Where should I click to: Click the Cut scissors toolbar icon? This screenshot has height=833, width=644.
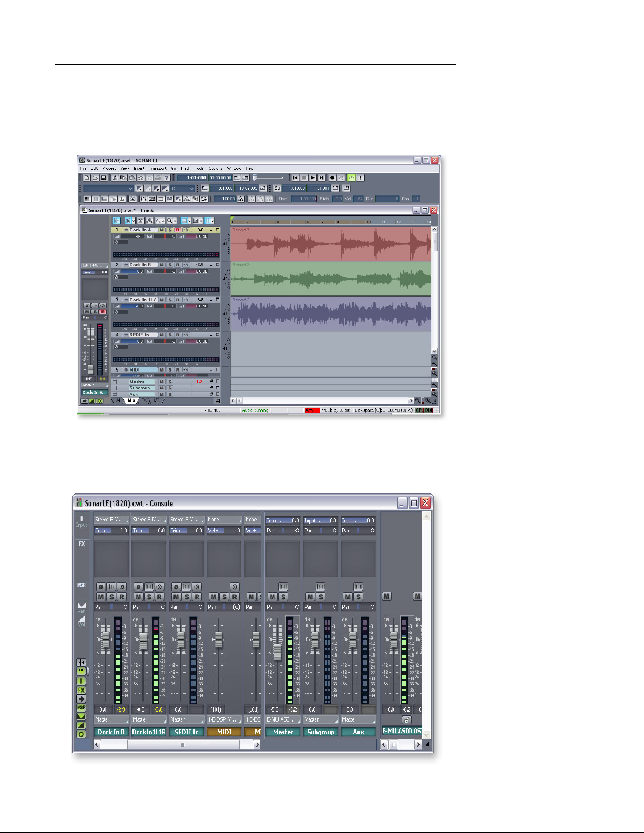[115, 178]
